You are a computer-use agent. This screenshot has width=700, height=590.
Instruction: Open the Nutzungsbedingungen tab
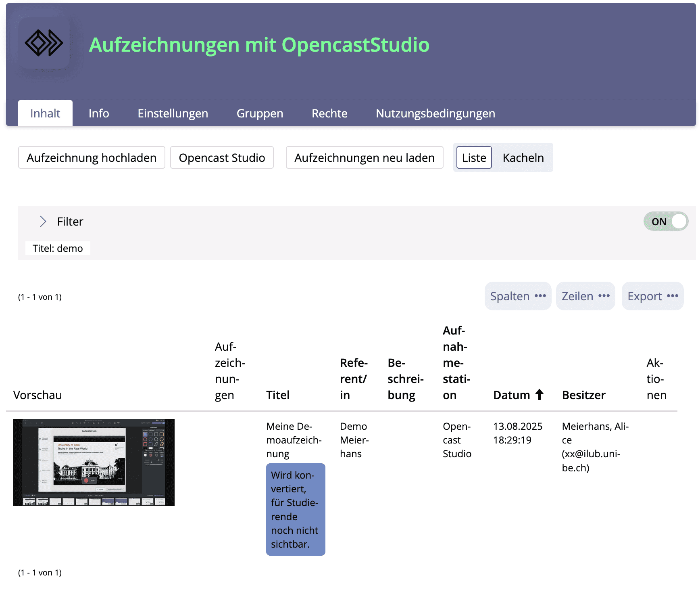[435, 113]
